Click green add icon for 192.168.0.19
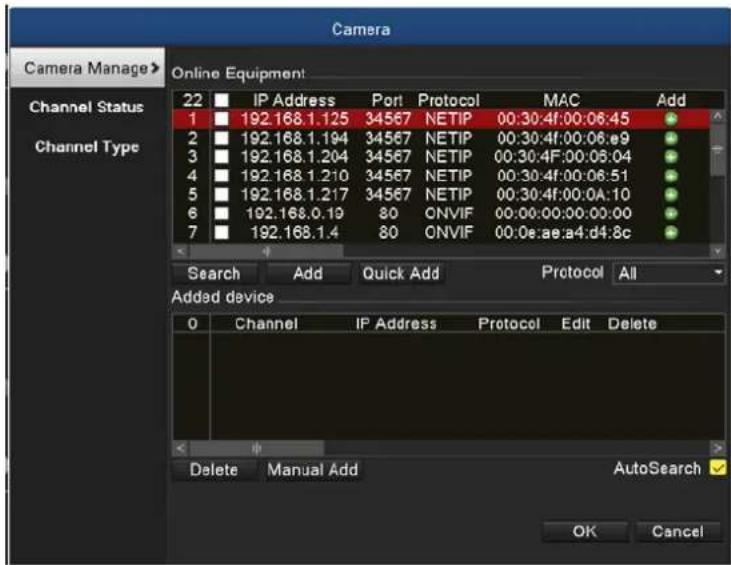The width and height of the screenshot is (731, 565). tap(670, 214)
